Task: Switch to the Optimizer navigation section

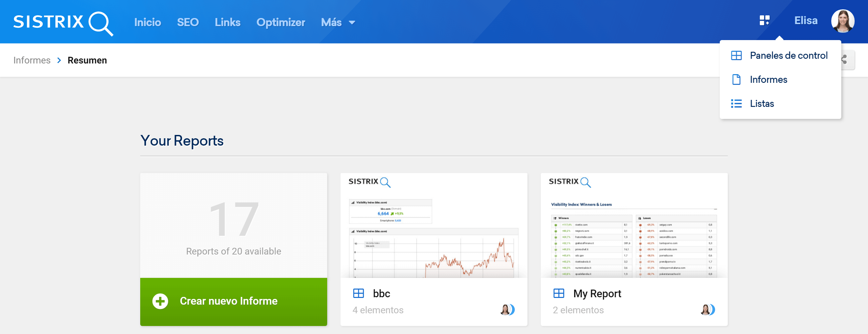Action: [281, 22]
